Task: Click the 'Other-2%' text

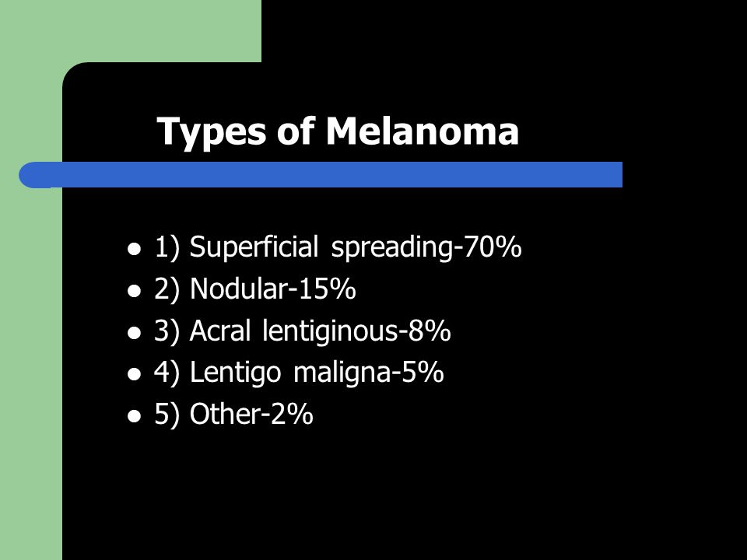Action: coord(251,414)
